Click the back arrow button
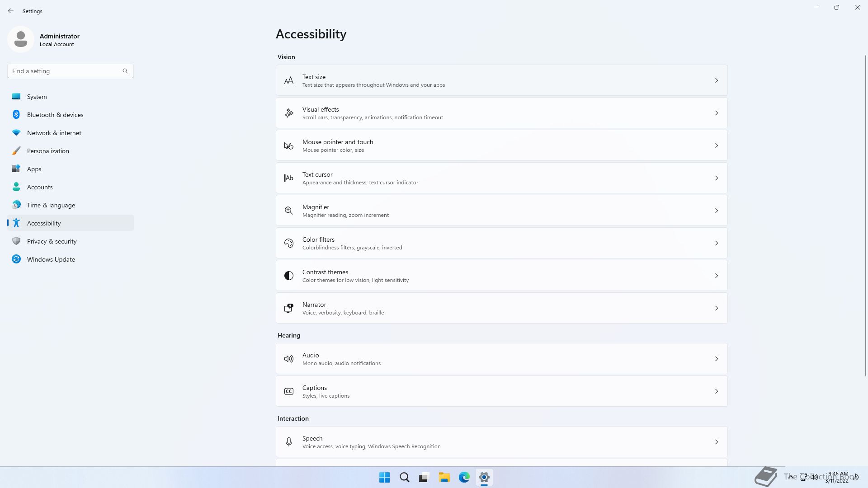 [11, 11]
